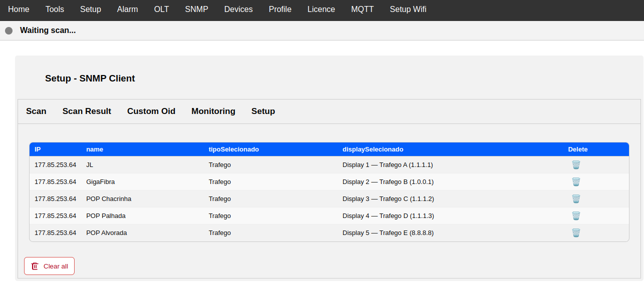The height and width of the screenshot is (284, 644).
Task: Open the Scan tab
Action: point(36,111)
